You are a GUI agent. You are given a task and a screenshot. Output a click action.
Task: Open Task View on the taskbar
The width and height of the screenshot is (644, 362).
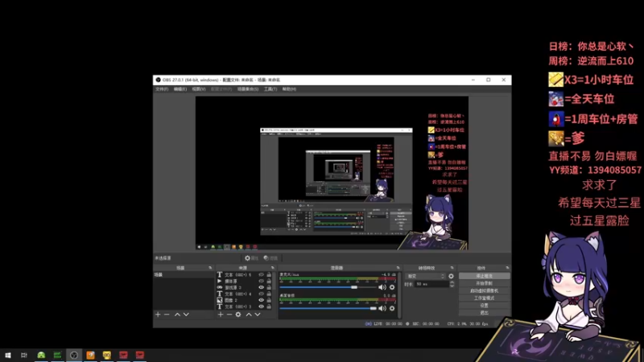tap(24, 355)
